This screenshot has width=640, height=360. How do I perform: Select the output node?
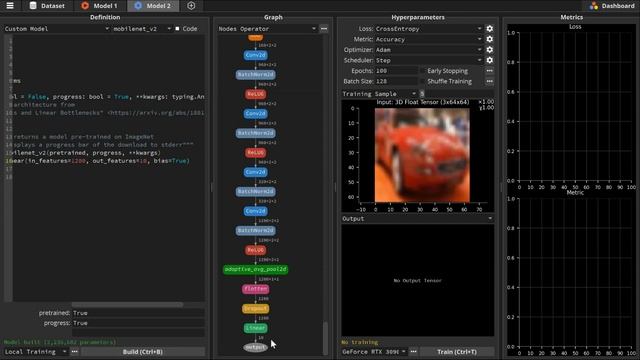pos(256,347)
